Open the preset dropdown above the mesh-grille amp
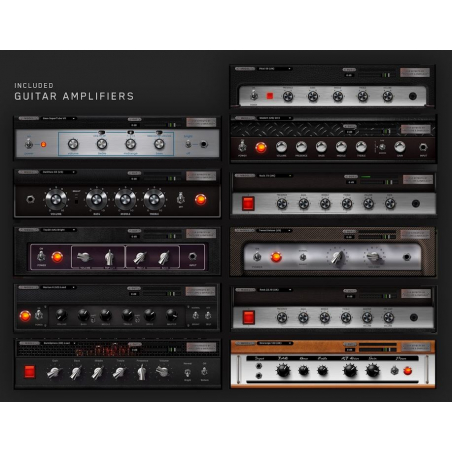 click(x=58, y=343)
